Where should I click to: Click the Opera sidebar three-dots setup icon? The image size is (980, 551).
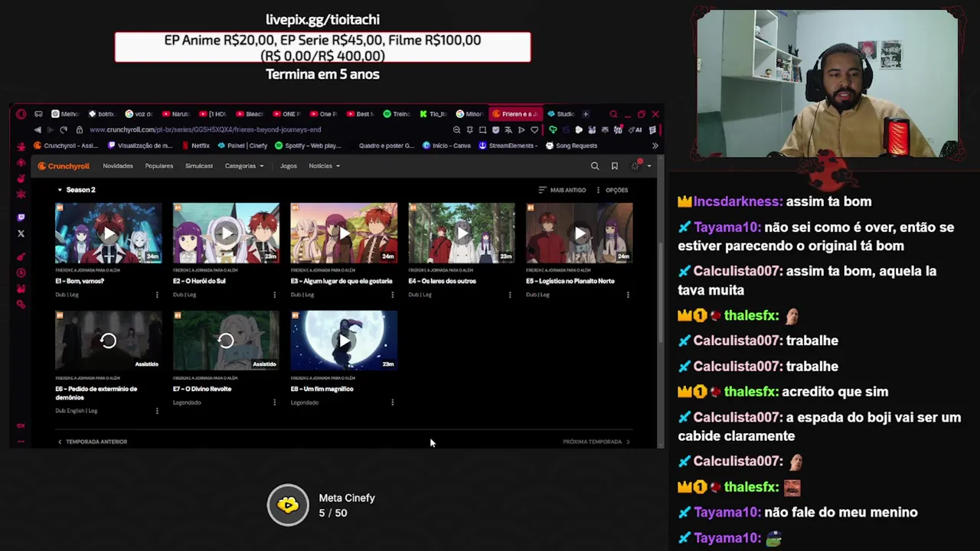21,442
